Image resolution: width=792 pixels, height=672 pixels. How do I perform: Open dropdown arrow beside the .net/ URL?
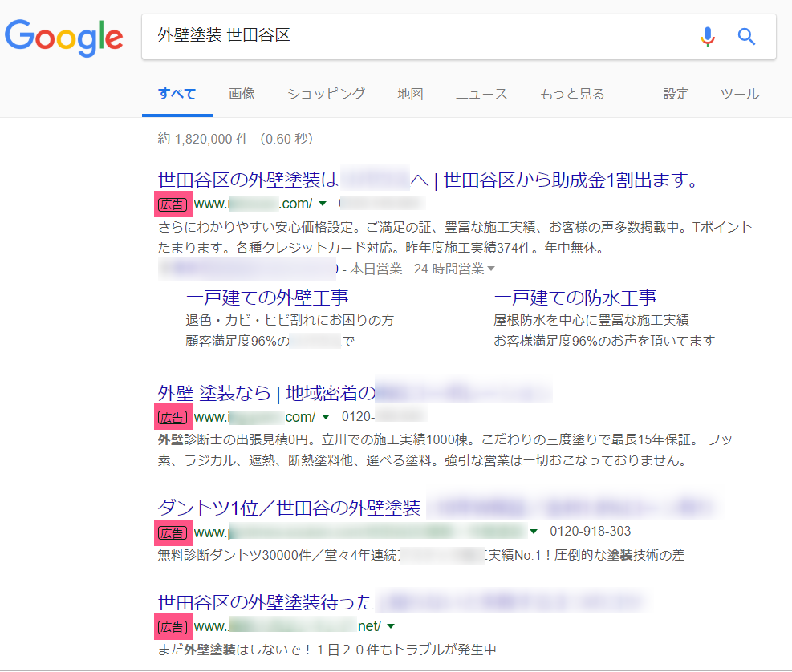[x=391, y=625]
